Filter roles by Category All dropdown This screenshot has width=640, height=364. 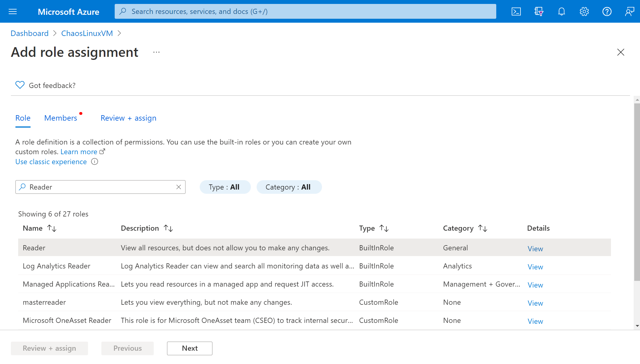click(x=288, y=187)
